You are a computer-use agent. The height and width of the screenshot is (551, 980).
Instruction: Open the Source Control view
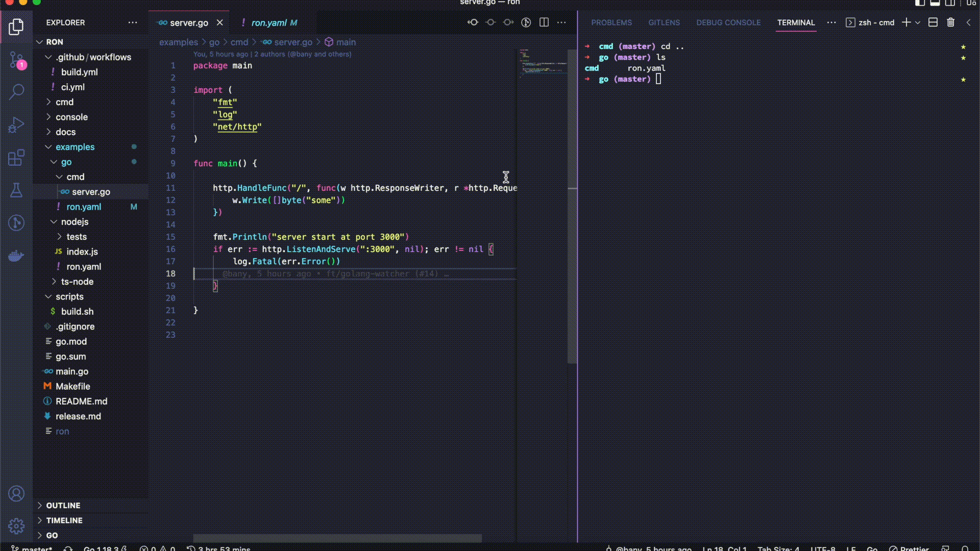(x=16, y=60)
